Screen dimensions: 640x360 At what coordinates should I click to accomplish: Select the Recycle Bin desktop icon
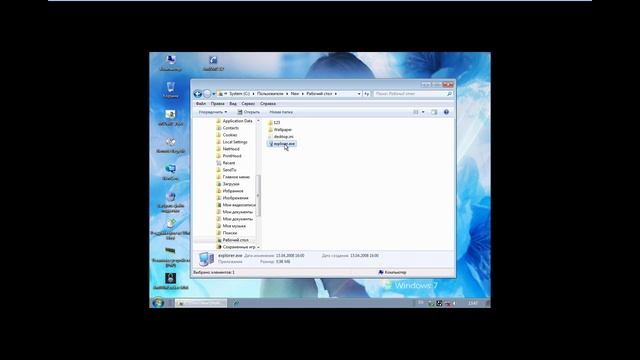171,89
